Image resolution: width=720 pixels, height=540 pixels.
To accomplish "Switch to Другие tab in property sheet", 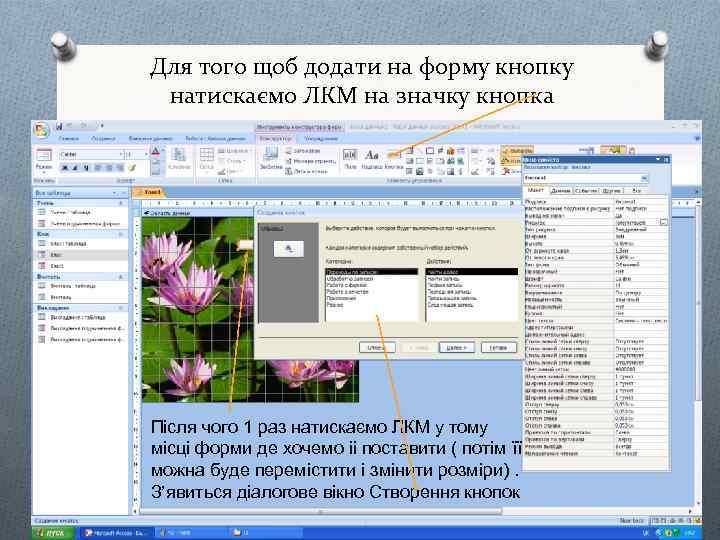I will pos(612,190).
